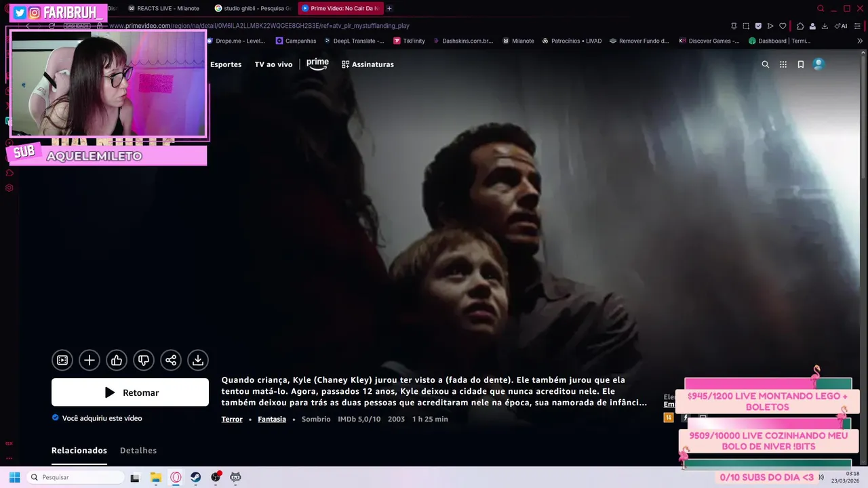The width and height of the screenshot is (868, 488).
Task: Click the browser snapshot capture icon
Action: click(x=746, y=26)
